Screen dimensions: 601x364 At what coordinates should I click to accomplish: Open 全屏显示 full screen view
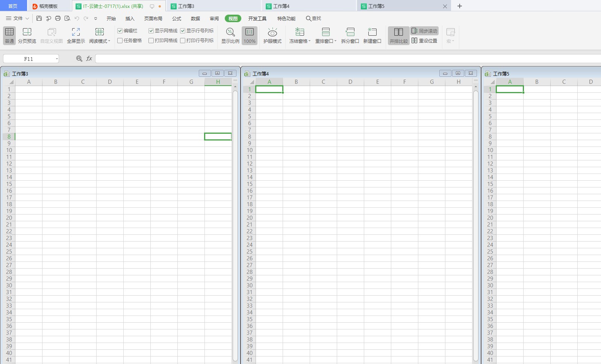[76, 36]
